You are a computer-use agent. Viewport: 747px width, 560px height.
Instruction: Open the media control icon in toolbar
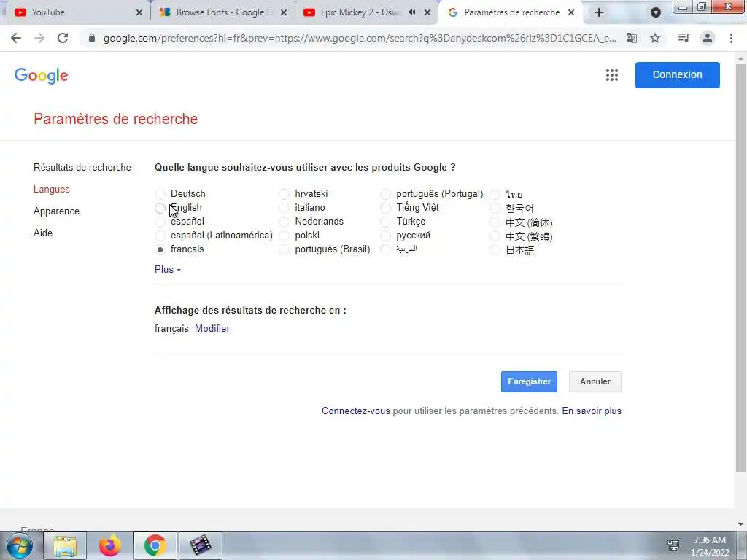click(x=684, y=38)
